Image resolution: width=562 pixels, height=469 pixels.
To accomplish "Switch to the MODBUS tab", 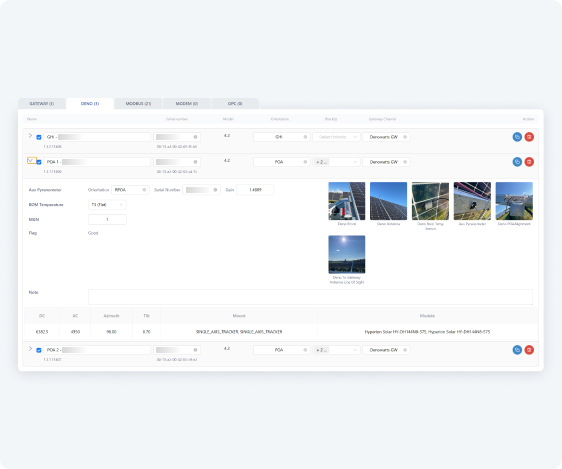I will 138,104.
